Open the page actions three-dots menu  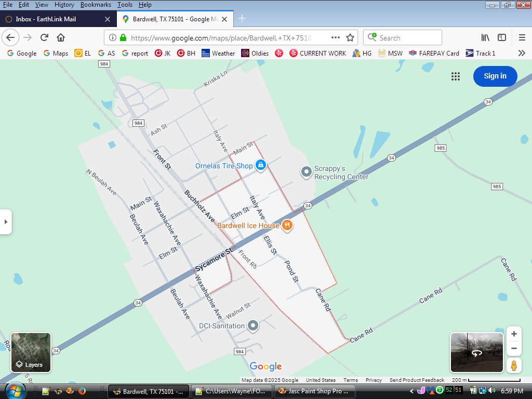[x=336, y=37]
